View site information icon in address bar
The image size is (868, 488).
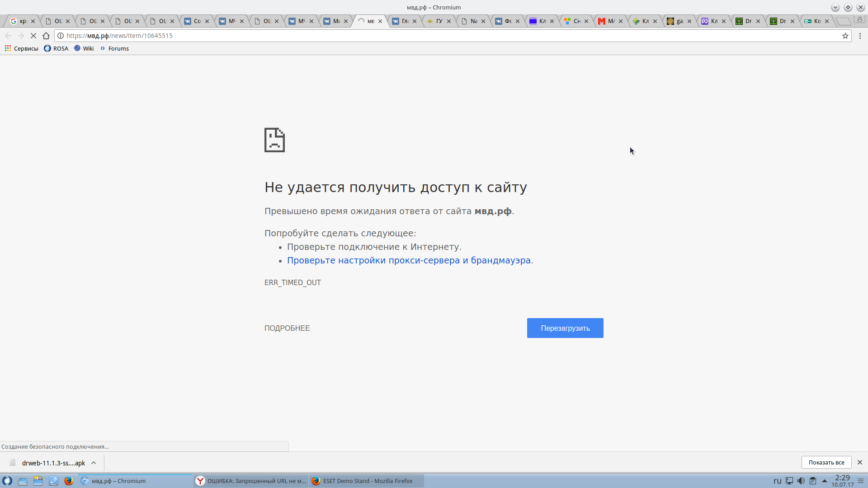61,36
